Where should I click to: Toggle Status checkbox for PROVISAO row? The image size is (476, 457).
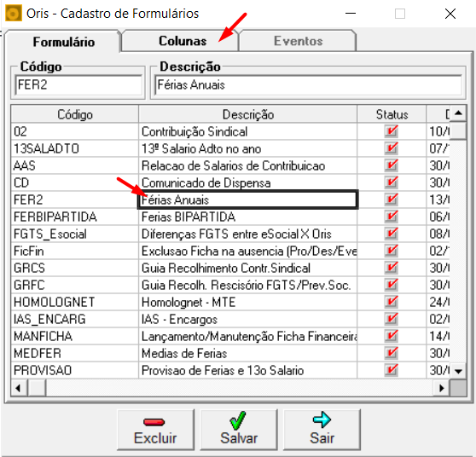[392, 370]
